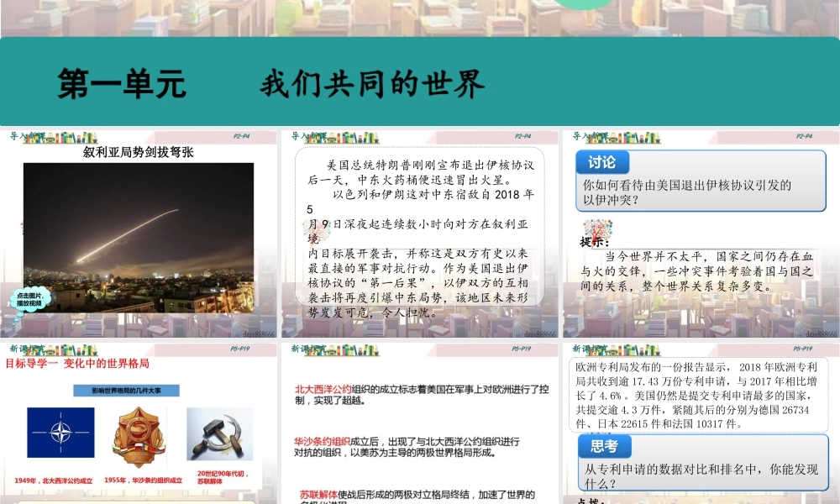The height and width of the screenshot is (504, 840).
Task: Click the 影响世界格局的几件大事 blue banner
Action: click(138, 390)
